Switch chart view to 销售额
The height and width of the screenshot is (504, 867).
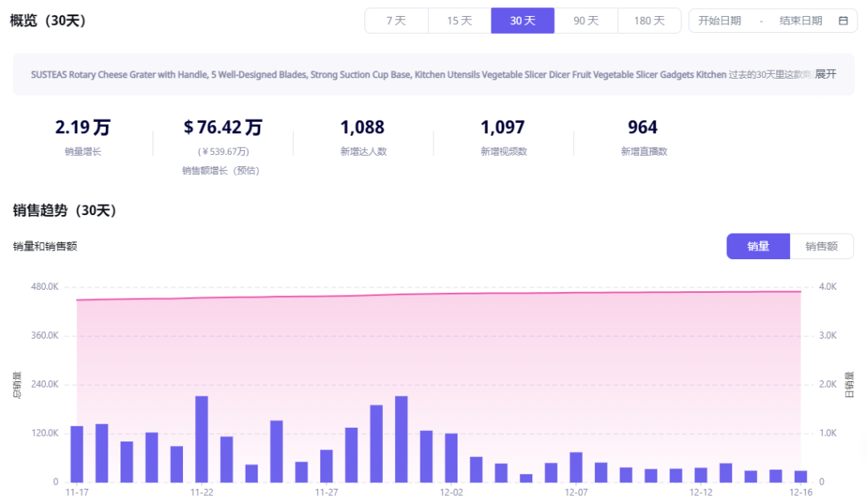point(820,246)
